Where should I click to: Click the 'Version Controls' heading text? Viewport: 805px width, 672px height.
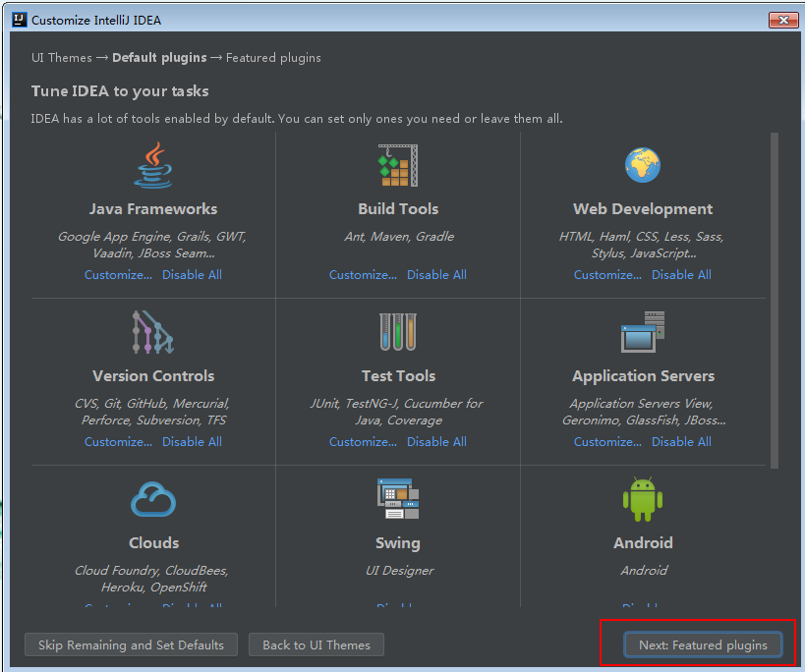click(x=153, y=376)
